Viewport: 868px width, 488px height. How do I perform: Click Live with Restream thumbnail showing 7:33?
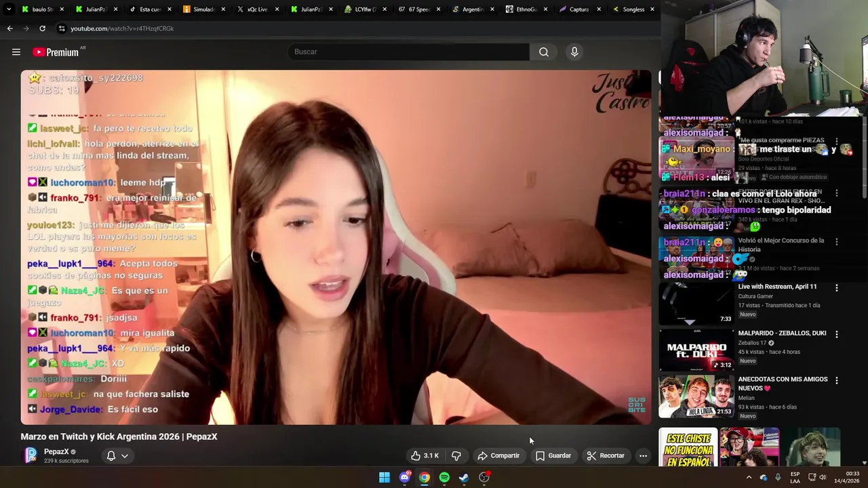click(696, 304)
